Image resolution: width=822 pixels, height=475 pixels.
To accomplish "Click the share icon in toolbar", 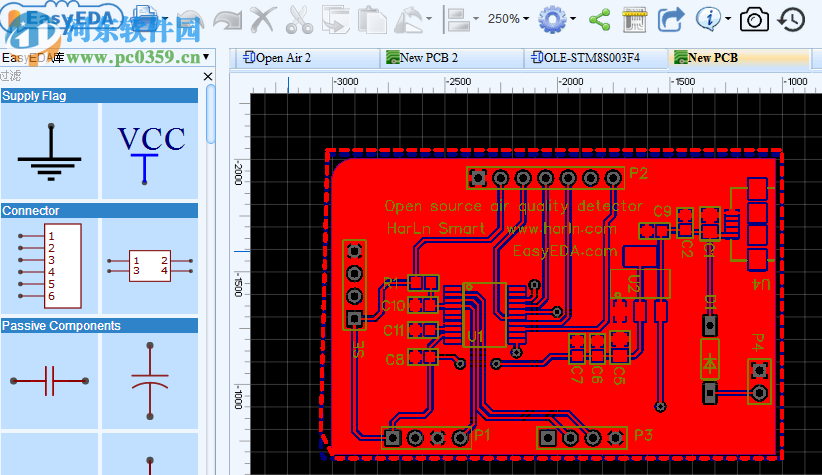I will (x=600, y=18).
